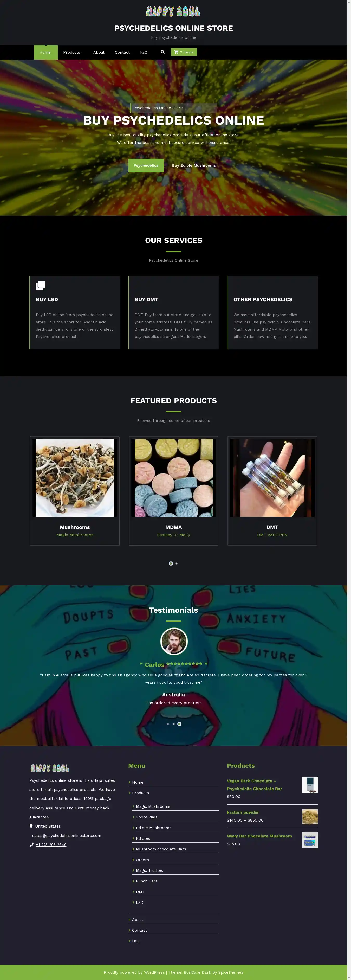Image resolution: width=351 pixels, height=980 pixels.
Task: Open the shopping cart showing 0 items
Action: [x=184, y=52]
